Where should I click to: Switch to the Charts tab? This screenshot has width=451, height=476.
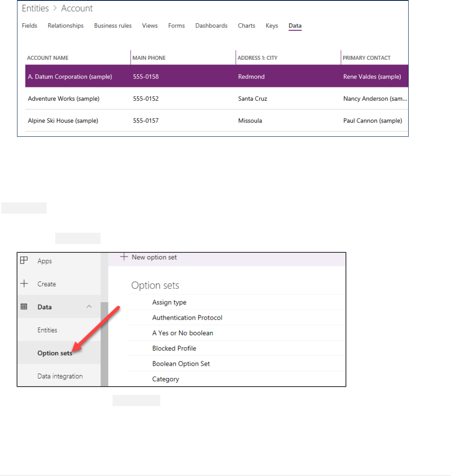tap(247, 26)
